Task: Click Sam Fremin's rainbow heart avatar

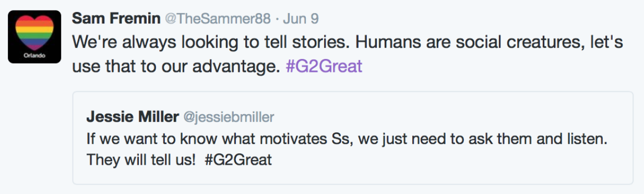Action: [x=35, y=36]
